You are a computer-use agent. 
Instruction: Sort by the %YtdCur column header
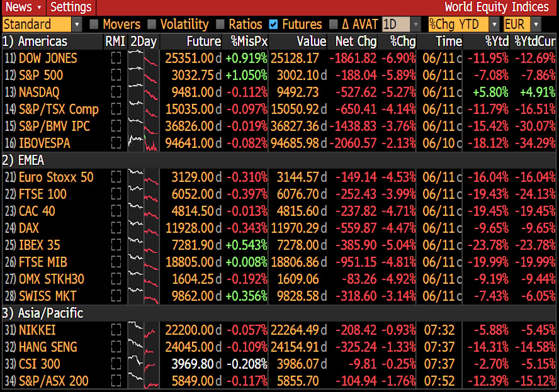click(x=535, y=41)
